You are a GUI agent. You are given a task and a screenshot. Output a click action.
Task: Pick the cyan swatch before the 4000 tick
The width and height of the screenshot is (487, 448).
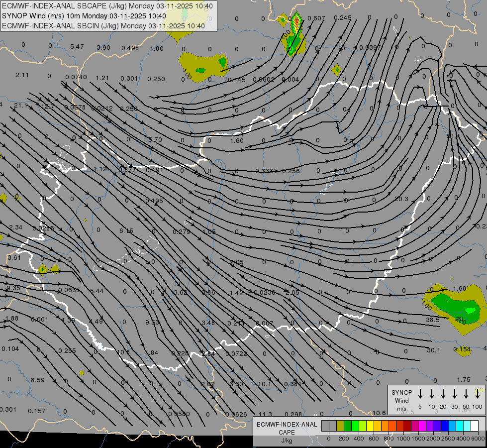[460, 426]
